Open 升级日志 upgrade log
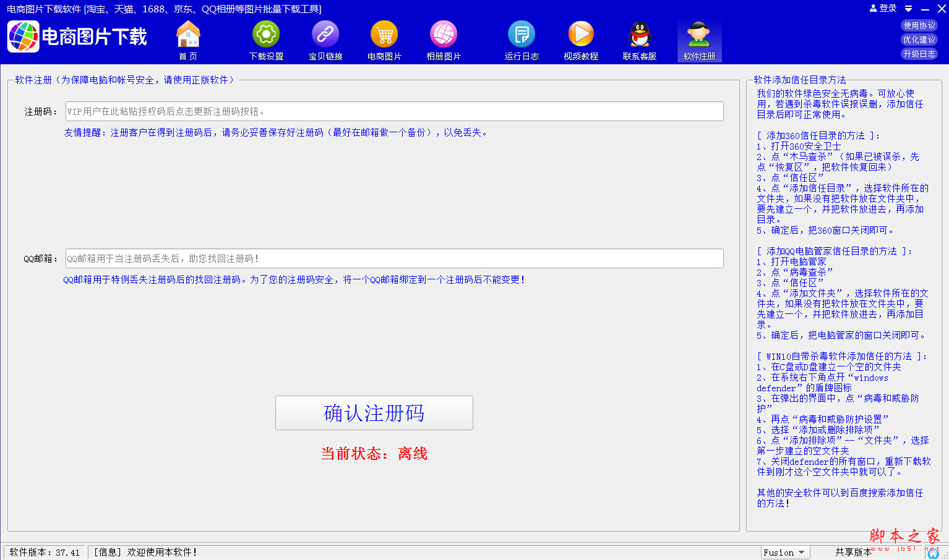949x560 pixels. coord(919,54)
